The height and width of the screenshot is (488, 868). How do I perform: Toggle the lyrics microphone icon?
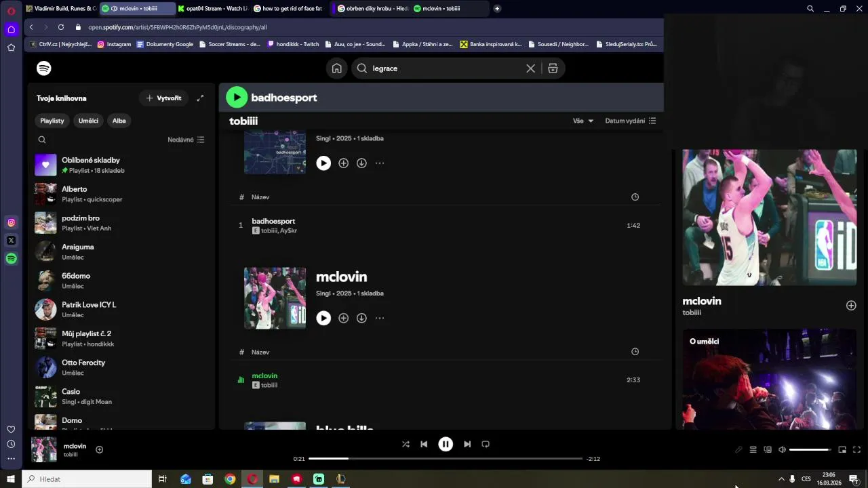738,449
